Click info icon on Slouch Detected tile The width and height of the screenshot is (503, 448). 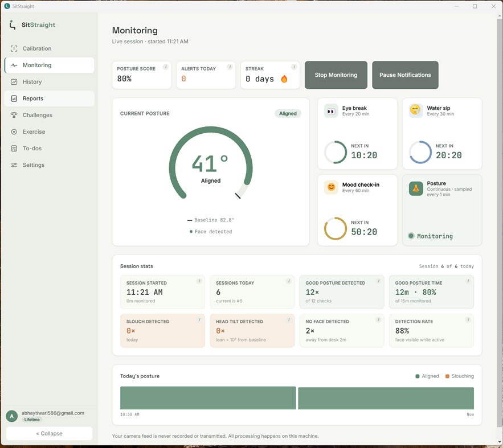[x=199, y=319]
